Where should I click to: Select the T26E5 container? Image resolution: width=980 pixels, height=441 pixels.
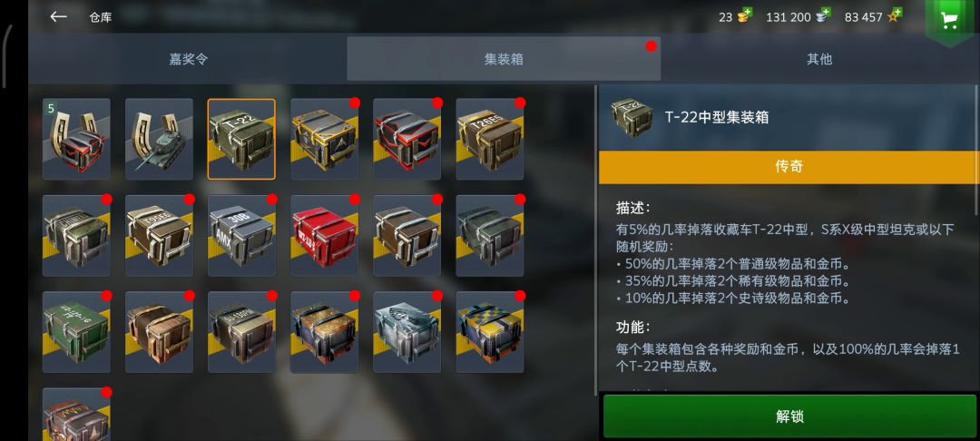pyautogui.click(x=489, y=139)
